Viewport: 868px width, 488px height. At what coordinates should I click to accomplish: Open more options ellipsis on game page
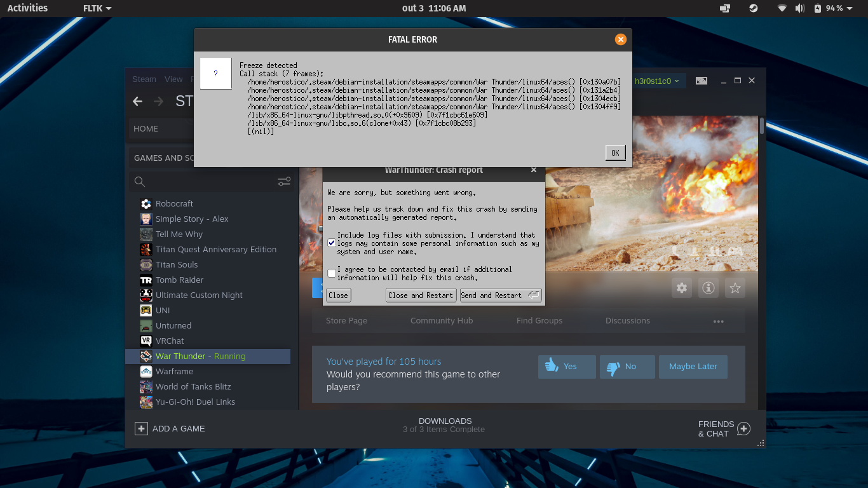719,321
